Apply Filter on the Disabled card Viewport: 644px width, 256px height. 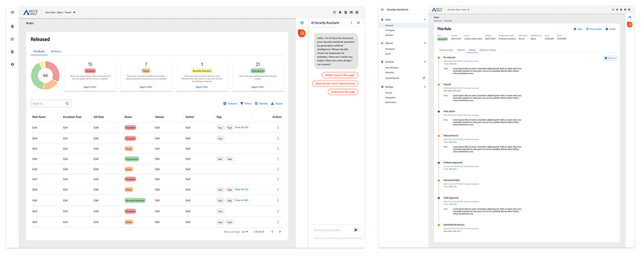pyautogui.click(x=90, y=87)
